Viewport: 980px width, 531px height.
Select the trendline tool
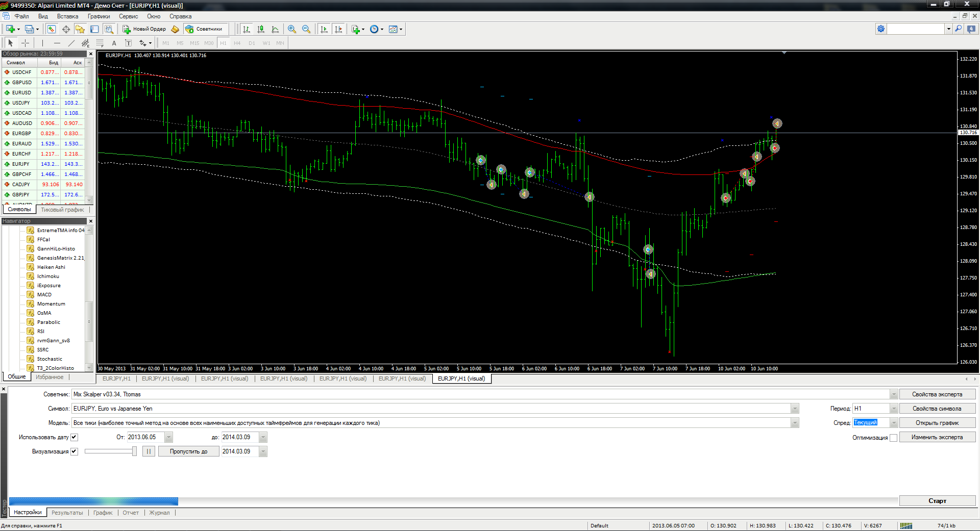coord(71,43)
